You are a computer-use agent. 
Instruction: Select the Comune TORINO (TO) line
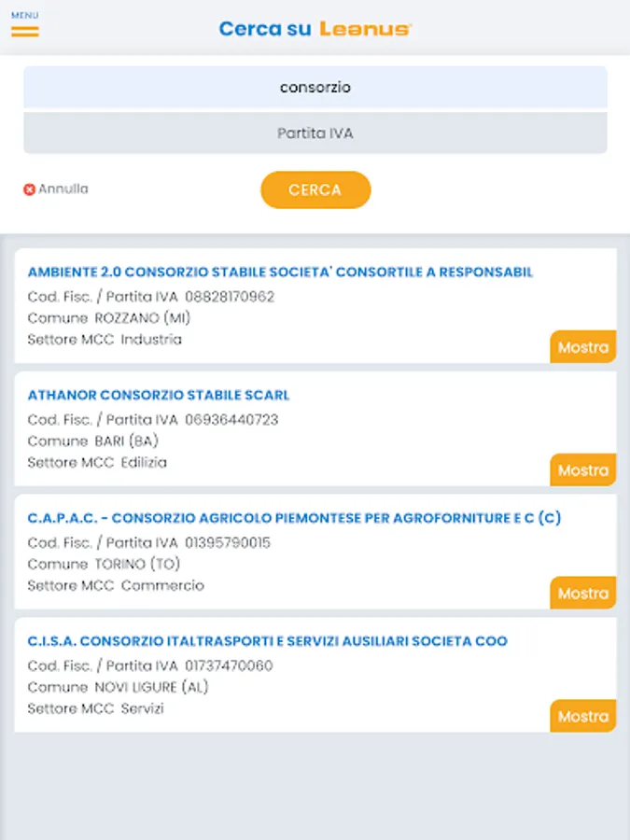coord(105,564)
